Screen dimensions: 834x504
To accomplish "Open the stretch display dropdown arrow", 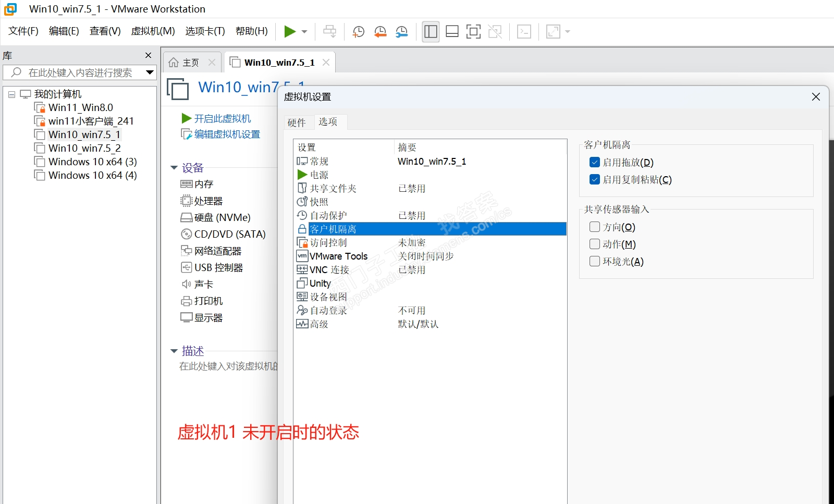I will (x=568, y=32).
